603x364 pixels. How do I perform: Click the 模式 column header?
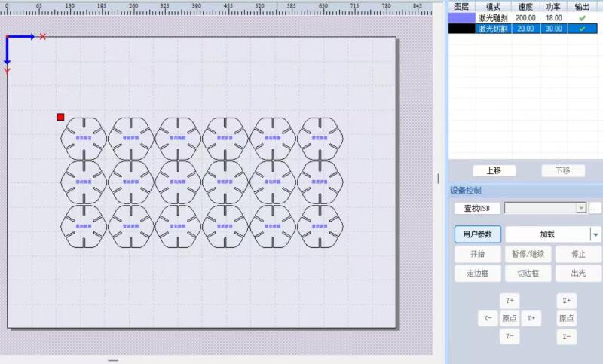[493, 6]
